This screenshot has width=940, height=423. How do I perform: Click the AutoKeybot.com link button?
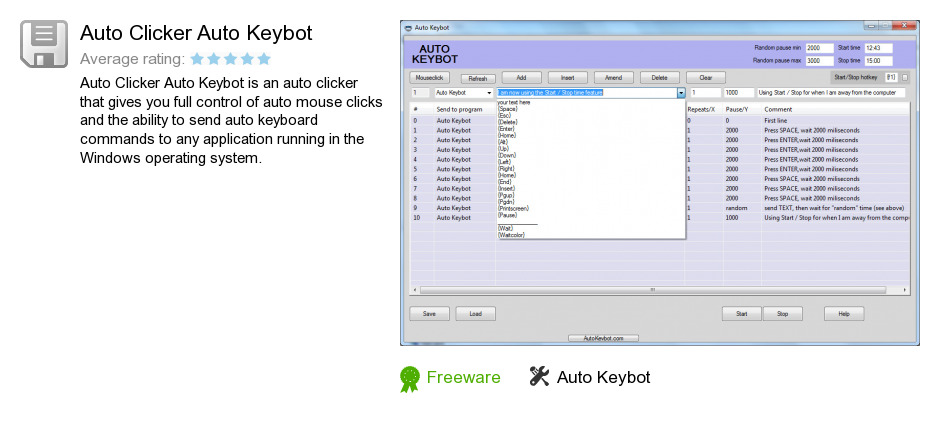pos(604,338)
